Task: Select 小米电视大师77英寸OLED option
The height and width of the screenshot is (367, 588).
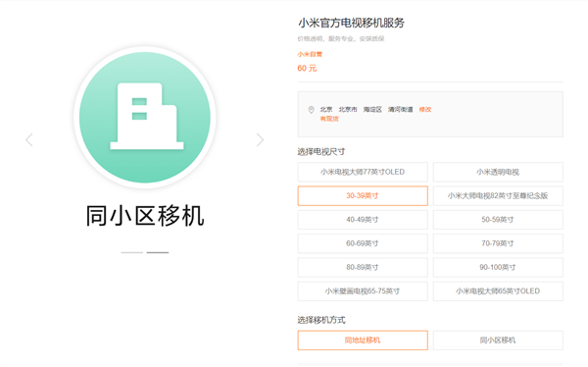Action: pyautogui.click(x=363, y=172)
